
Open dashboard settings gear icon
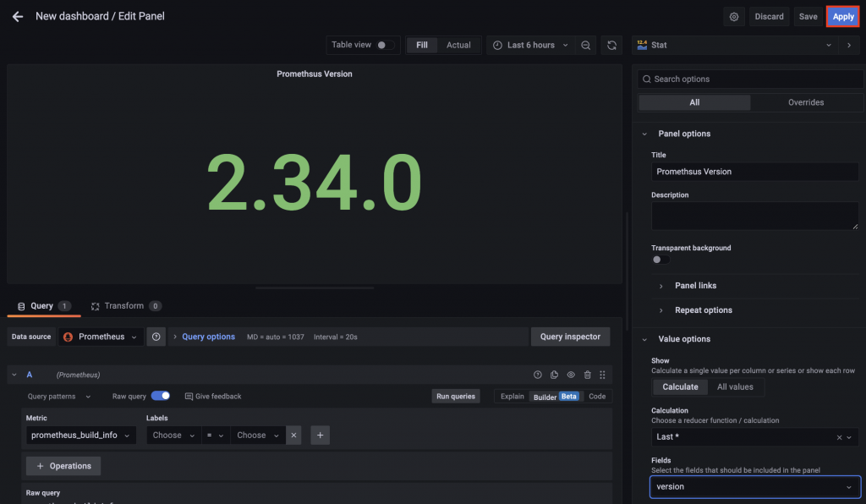click(x=733, y=17)
